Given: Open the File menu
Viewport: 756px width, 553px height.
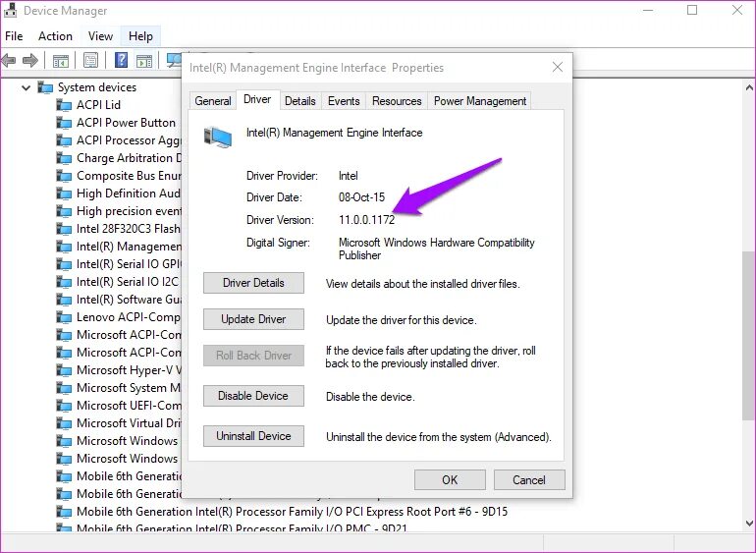Looking at the screenshot, I should (x=14, y=36).
